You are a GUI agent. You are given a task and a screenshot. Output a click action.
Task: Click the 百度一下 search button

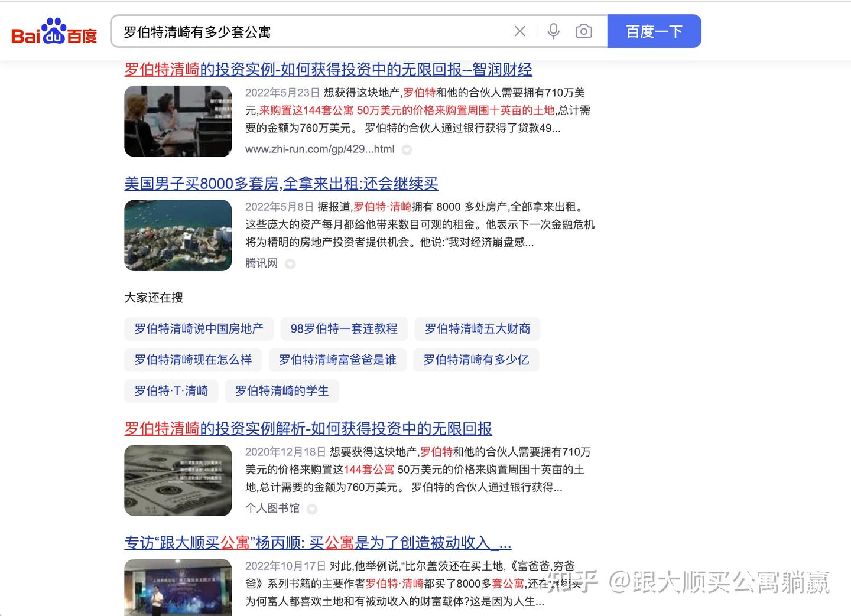654,31
